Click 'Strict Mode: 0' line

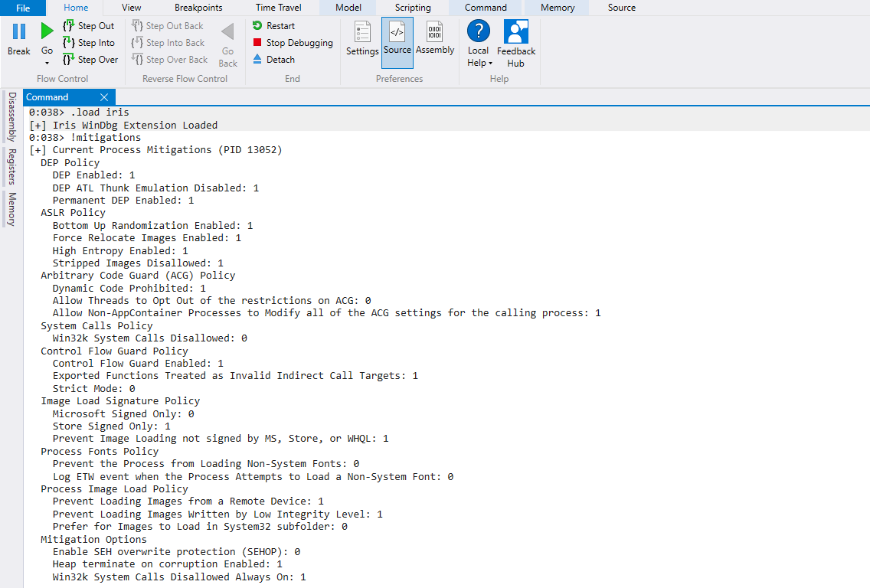coord(93,388)
